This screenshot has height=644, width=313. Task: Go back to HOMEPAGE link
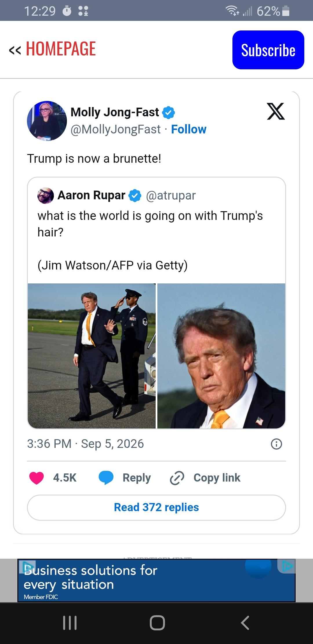tap(52, 49)
